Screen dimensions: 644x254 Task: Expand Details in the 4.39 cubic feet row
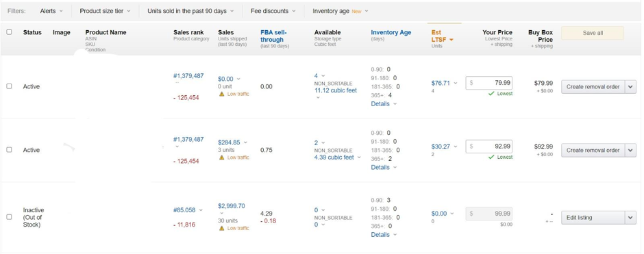[384, 168]
